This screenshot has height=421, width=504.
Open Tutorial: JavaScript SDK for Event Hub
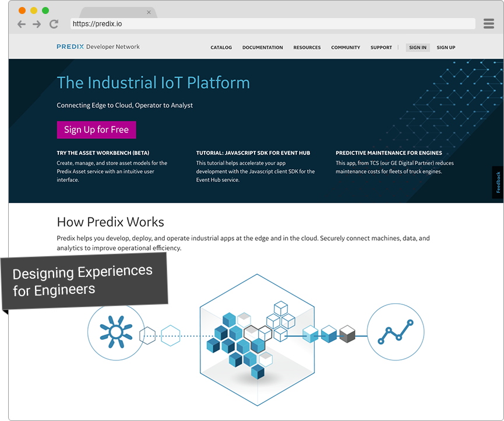pyautogui.click(x=253, y=153)
